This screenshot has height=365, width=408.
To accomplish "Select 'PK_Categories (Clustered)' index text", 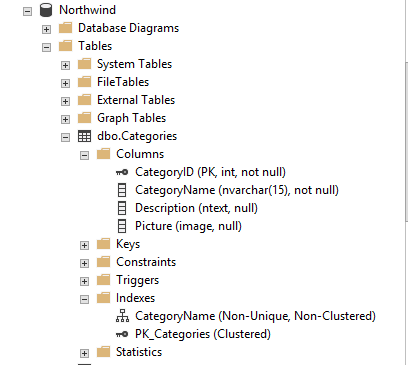I will (203, 334).
